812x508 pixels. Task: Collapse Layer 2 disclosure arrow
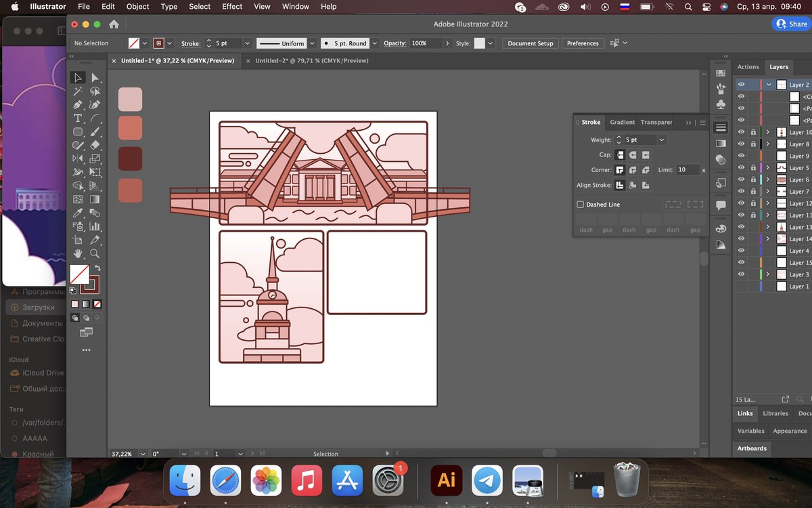pyautogui.click(x=769, y=85)
